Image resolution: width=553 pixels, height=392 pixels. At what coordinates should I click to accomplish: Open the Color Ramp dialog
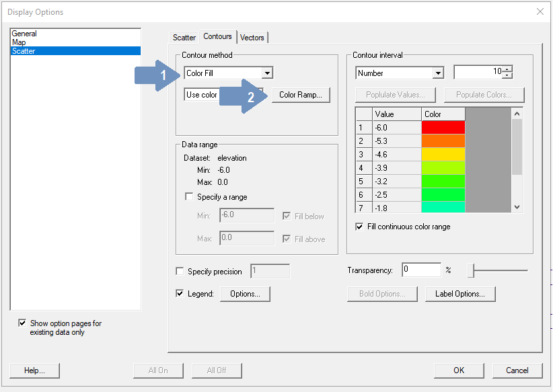tap(301, 95)
